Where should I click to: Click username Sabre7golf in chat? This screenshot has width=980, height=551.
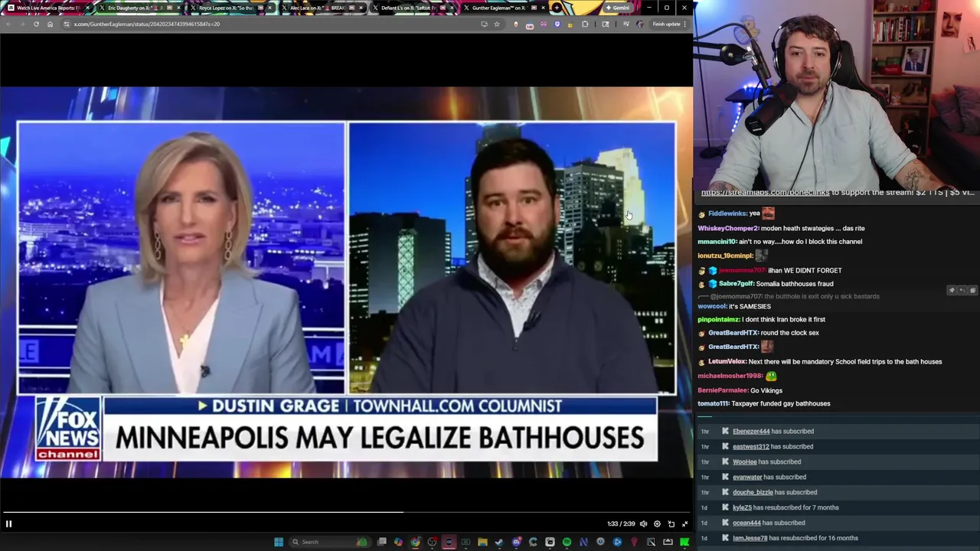coord(736,284)
